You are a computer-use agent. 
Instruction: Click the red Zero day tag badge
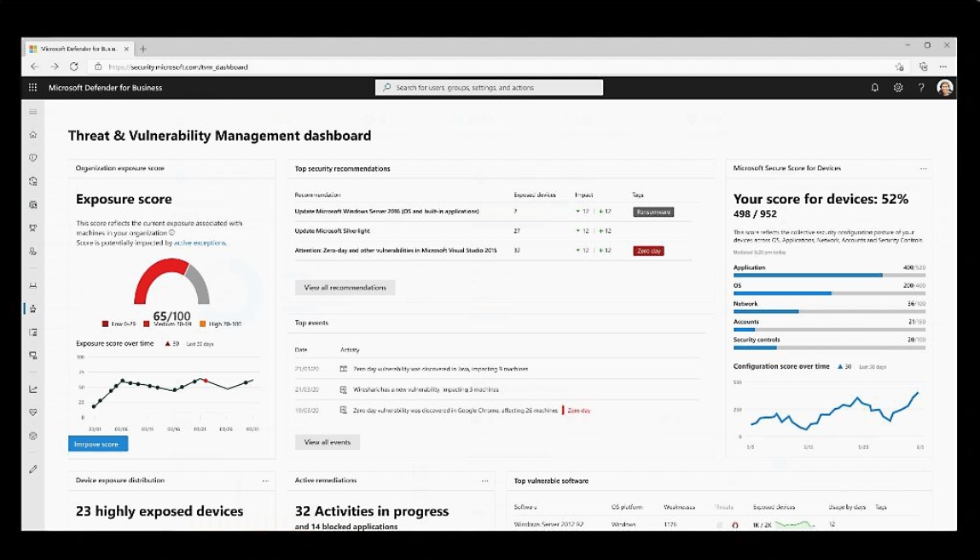[x=649, y=251]
